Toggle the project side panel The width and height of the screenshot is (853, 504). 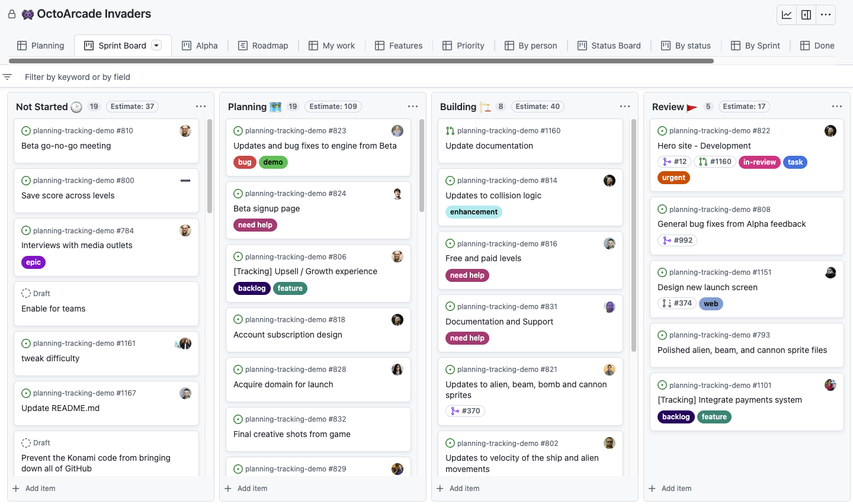(806, 15)
